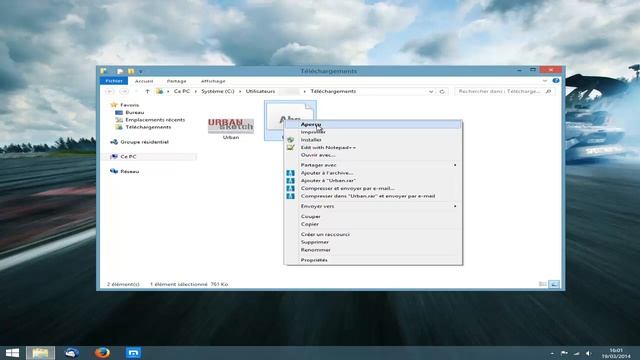Screen dimensions: 640x360
Task: Choose Renommer in the context menu
Action: click(x=373, y=250)
